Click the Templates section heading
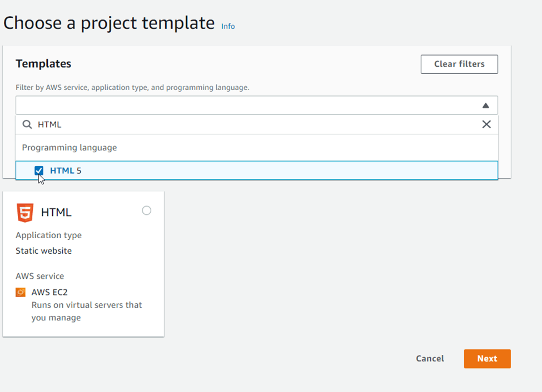 pyautogui.click(x=43, y=64)
